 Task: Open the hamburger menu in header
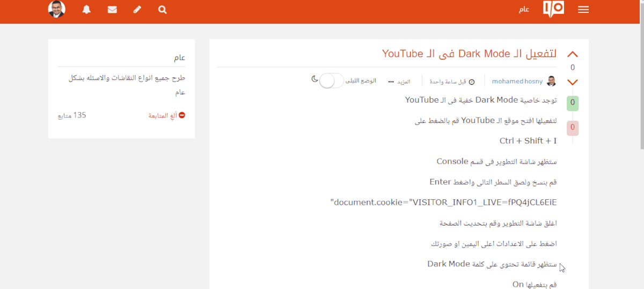point(583,10)
